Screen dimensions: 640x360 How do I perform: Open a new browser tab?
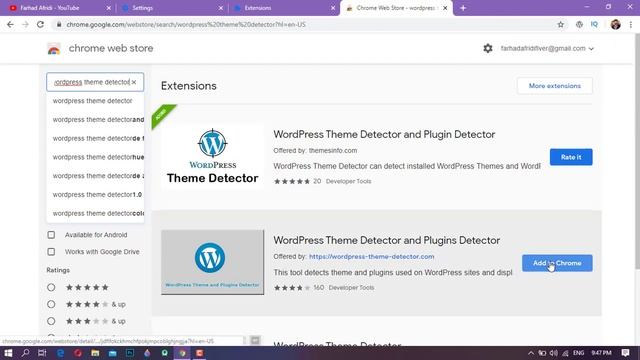463,8
